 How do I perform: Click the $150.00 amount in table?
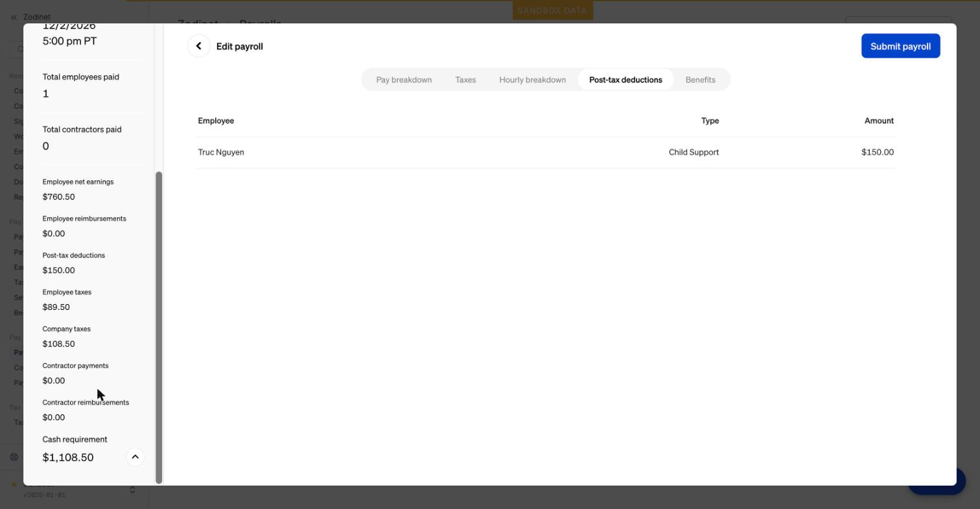877,152
